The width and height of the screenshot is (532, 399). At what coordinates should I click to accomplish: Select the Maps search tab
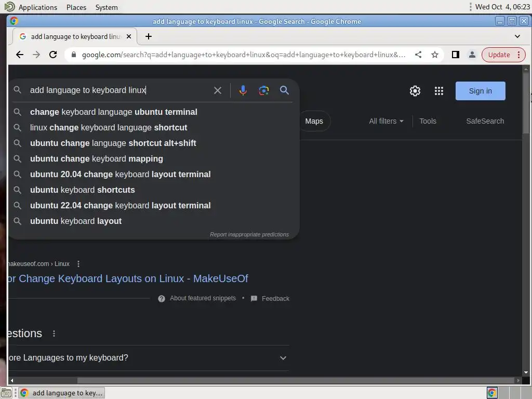(314, 121)
